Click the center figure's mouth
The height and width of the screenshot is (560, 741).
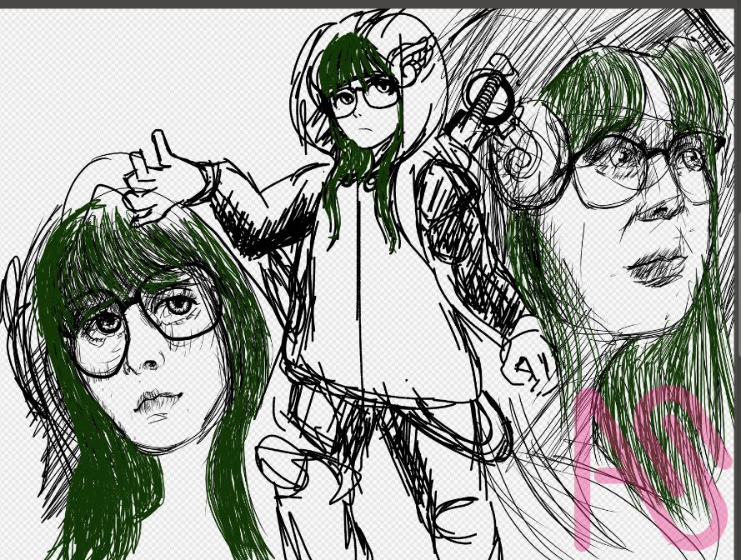click(x=365, y=128)
